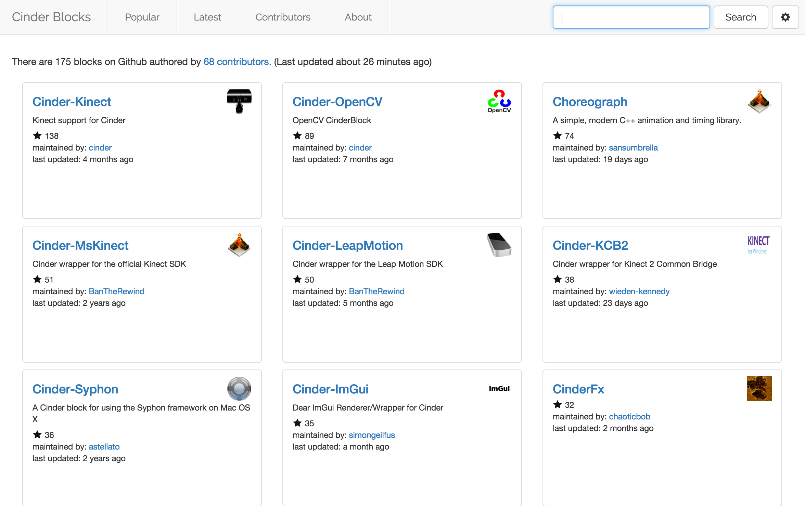Click the OpenCV logo icon
Viewport: 805px width, 532px height.
pyautogui.click(x=499, y=101)
